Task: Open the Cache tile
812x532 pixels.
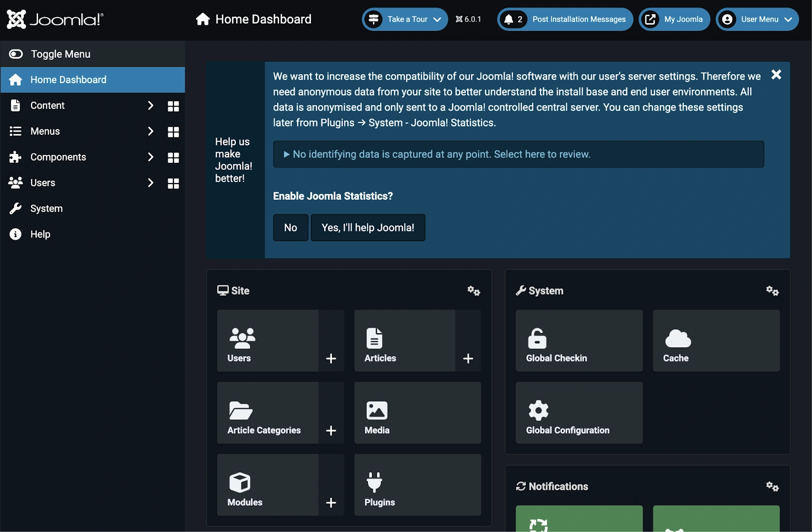Action: point(716,341)
